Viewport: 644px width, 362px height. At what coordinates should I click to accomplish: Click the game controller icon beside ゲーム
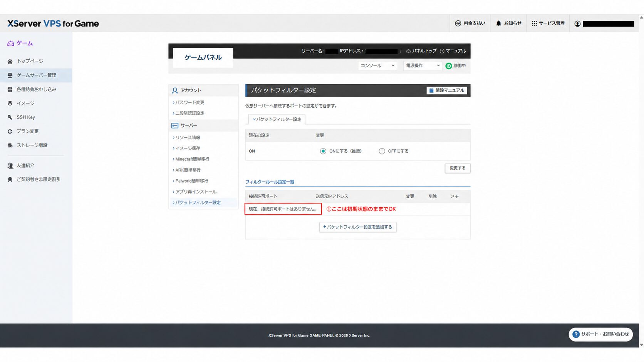[10, 43]
